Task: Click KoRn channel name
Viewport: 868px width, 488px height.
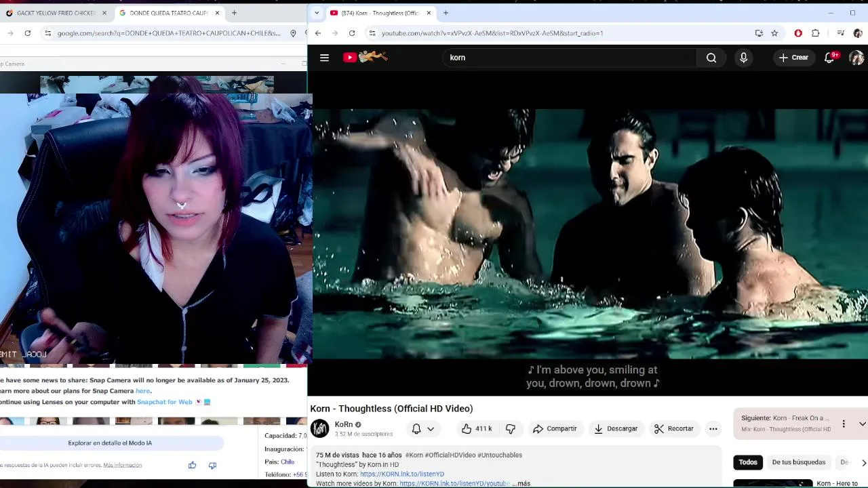Action: click(x=344, y=424)
